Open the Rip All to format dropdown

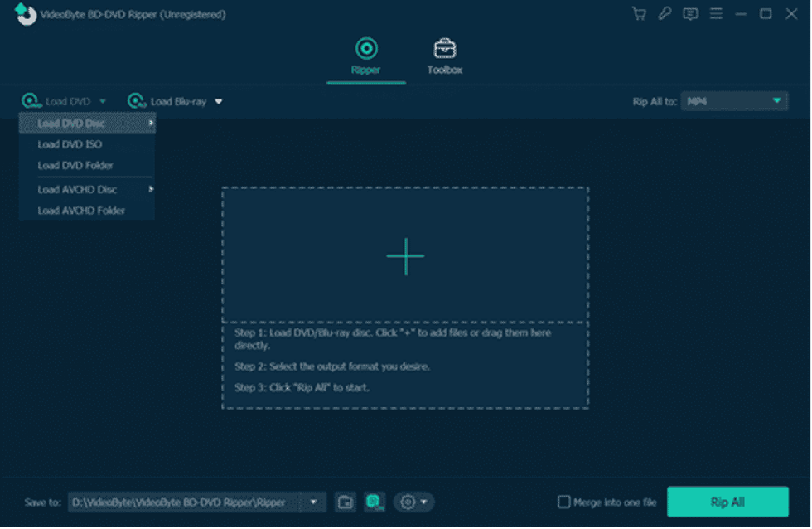click(x=777, y=100)
